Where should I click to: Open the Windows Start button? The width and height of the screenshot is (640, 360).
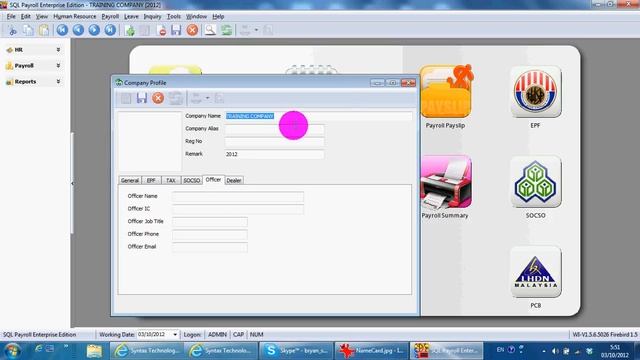12,351
